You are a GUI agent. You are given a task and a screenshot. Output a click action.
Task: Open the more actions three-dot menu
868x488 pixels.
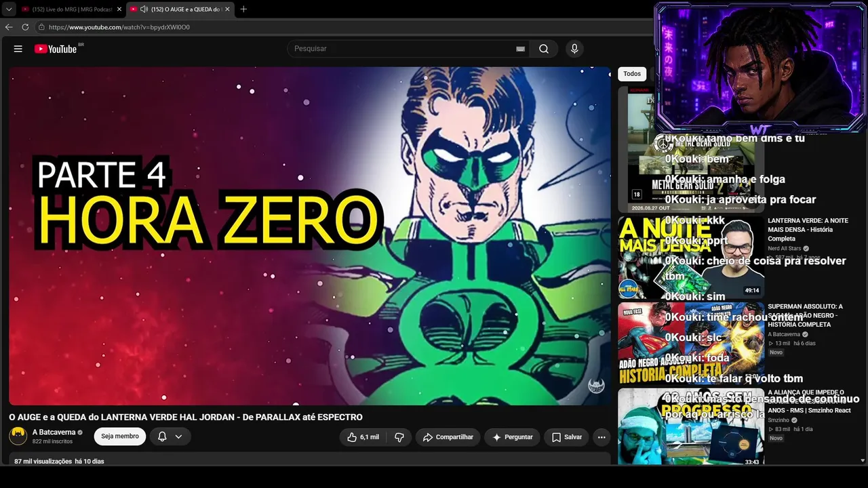601,437
